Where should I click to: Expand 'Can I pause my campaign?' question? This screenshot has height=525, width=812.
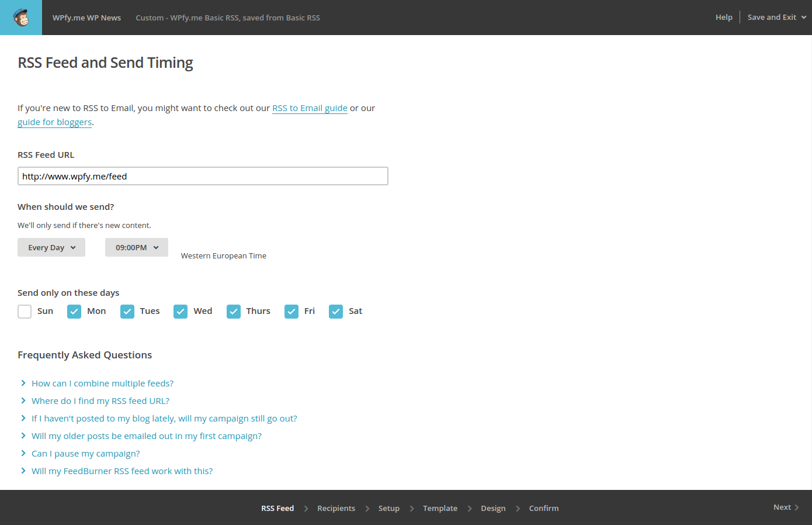coord(85,454)
